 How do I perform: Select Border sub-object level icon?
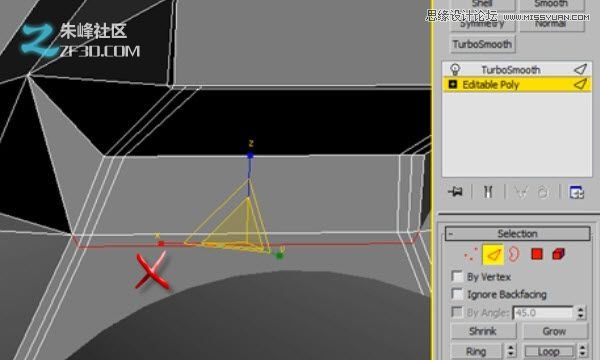(514, 254)
